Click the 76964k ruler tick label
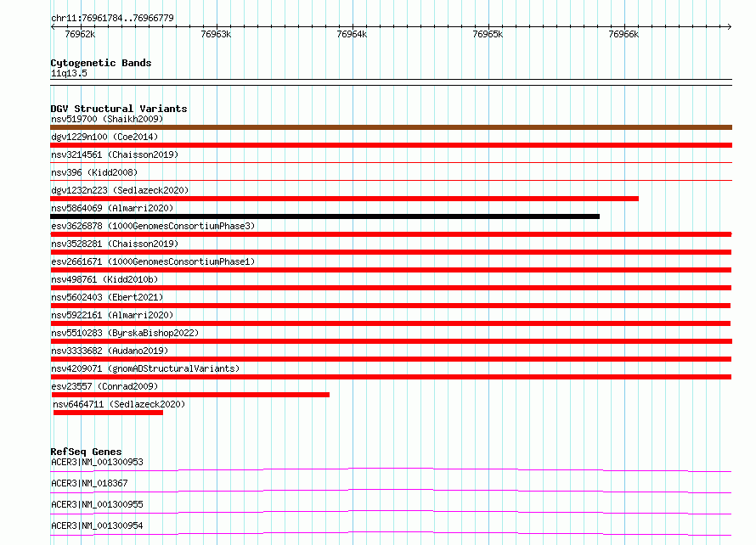The image size is (756, 545). click(x=352, y=34)
